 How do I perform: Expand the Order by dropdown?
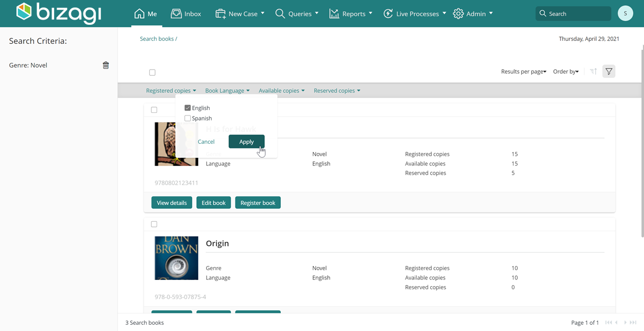[566, 72]
